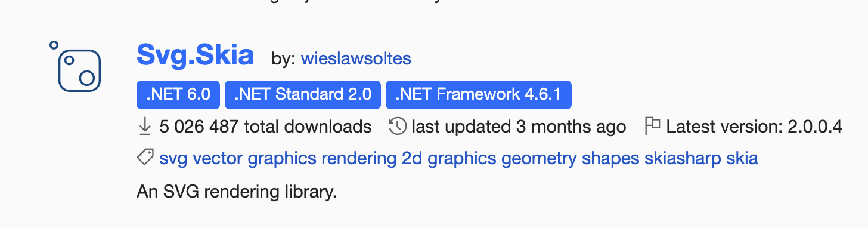Image resolution: width=868 pixels, height=228 pixels.
Task: Open the Svg.Skia package title link
Action: click(195, 56)
